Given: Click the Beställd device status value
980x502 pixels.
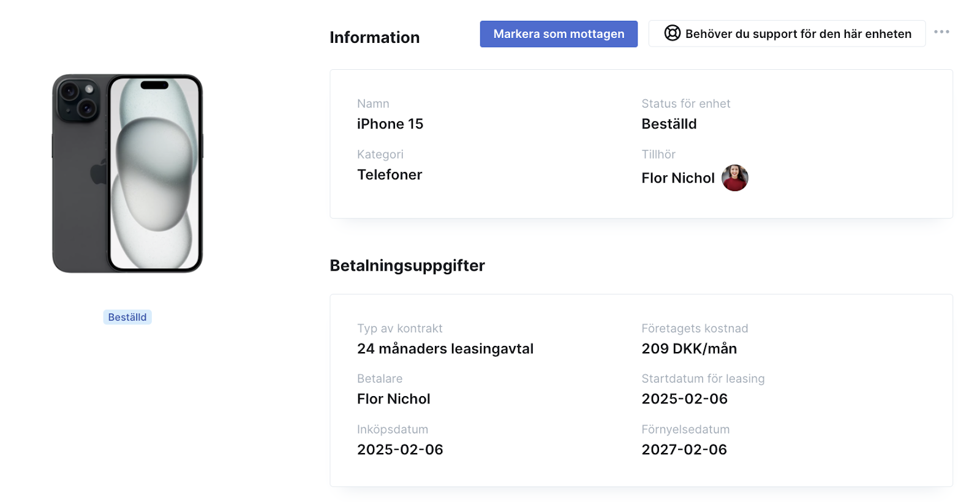Looking at the screenshot, I should pos(669,124).
